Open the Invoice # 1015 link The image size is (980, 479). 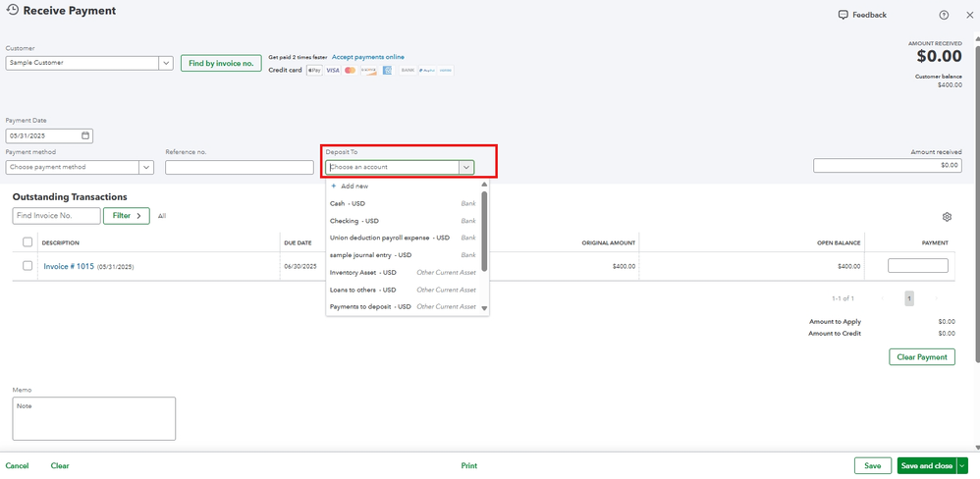coord(69,267)
